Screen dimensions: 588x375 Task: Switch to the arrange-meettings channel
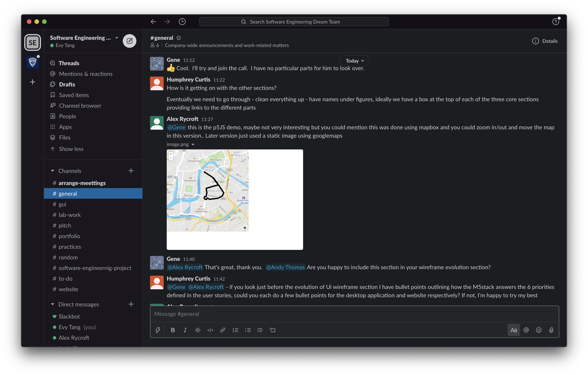[x=82, y=183]
